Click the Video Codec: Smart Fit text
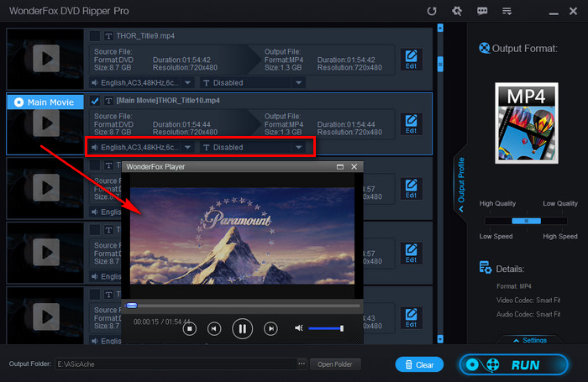This screenshot has height=382, width=588. pyautogui.click(x=528, y=301)
